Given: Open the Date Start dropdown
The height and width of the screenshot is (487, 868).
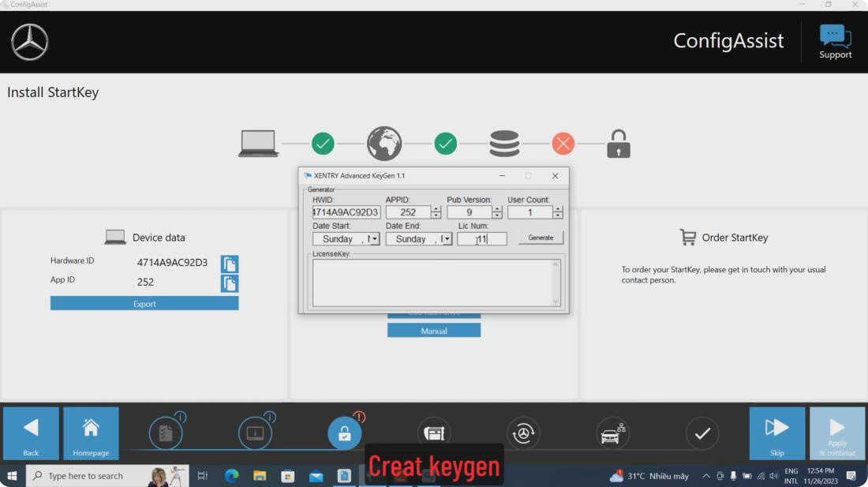Looking at the screenshot, I should 375,238.
